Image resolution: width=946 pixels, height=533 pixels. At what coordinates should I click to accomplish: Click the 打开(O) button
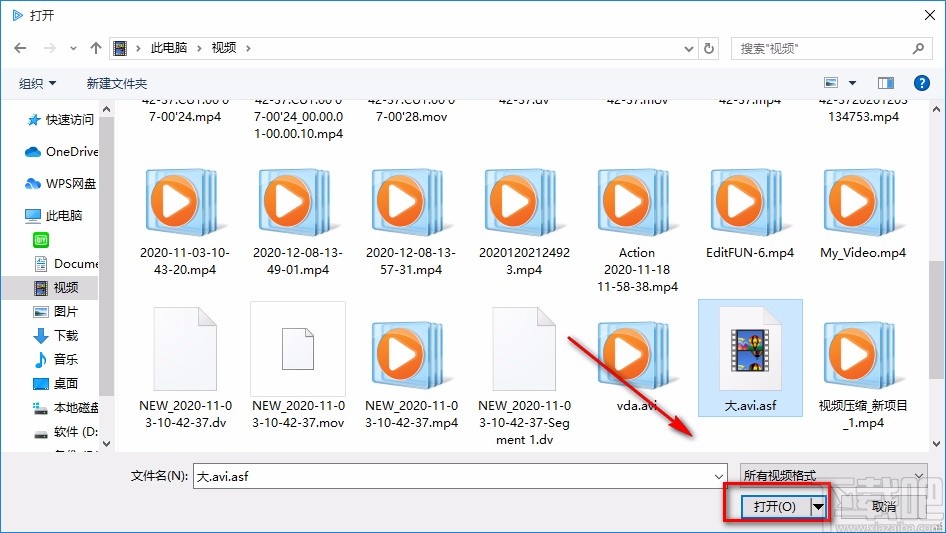[x=775, y=506]
